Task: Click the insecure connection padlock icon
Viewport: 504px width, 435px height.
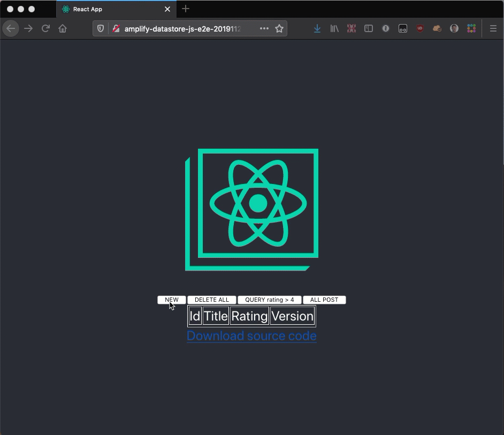Action: tap(116, 28)
